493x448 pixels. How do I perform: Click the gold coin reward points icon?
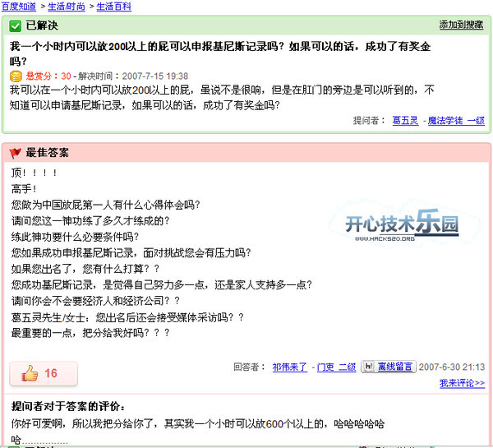(x=16, y=76)
